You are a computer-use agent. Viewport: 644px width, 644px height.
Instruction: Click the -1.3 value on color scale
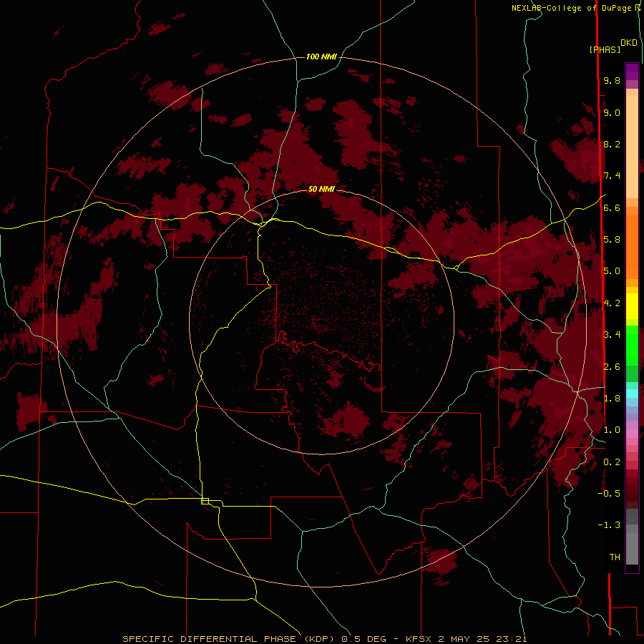(x=609, y=525)
